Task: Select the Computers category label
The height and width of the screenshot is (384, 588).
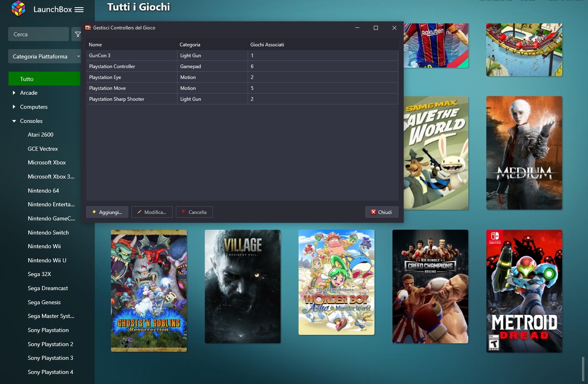Action: click(34, 107)
